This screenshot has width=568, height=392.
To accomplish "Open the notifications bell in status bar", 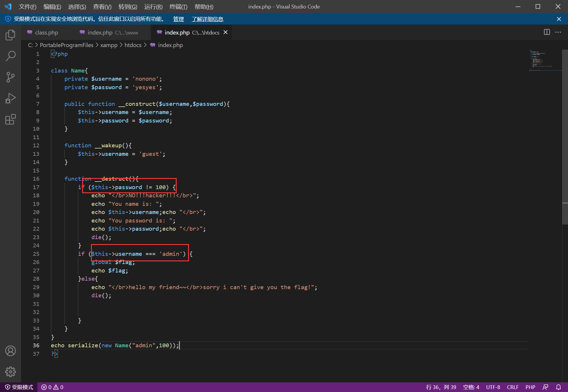I will (558, 387).
